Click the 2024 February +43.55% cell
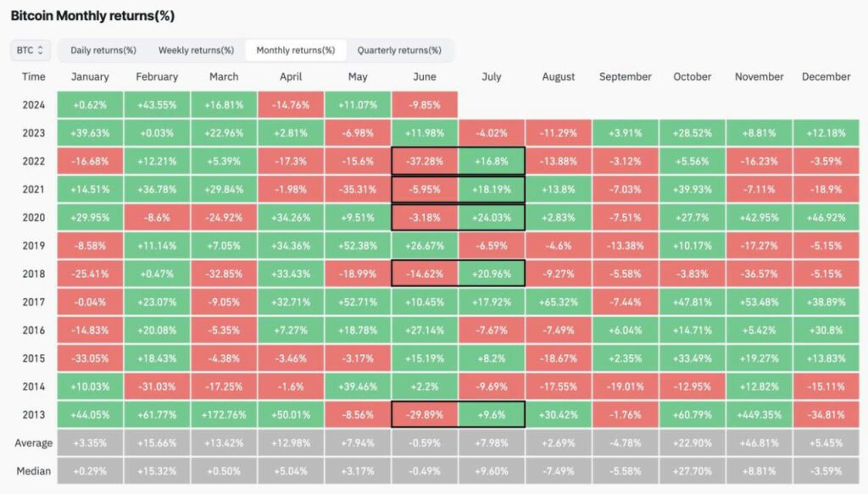The image size is (868, 494). point(157,105)
